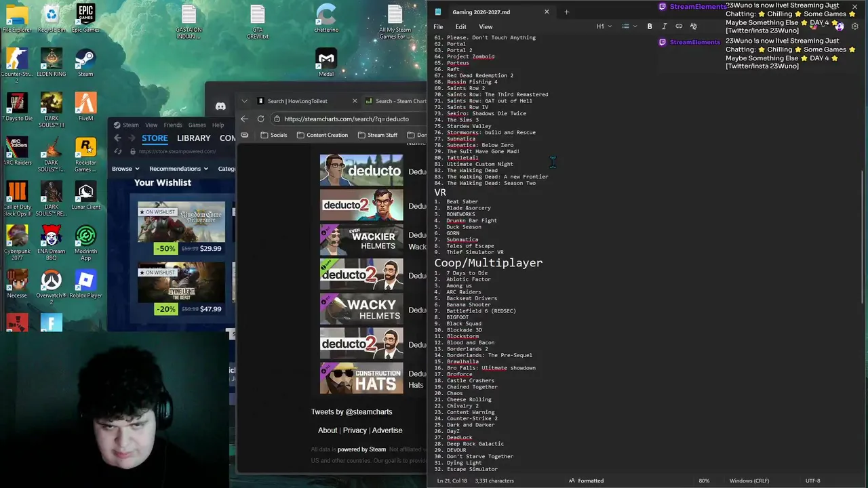868x488 pixels.
Task: Open the File Explorer desktop shortcut
Action: (x=17, y=18)
